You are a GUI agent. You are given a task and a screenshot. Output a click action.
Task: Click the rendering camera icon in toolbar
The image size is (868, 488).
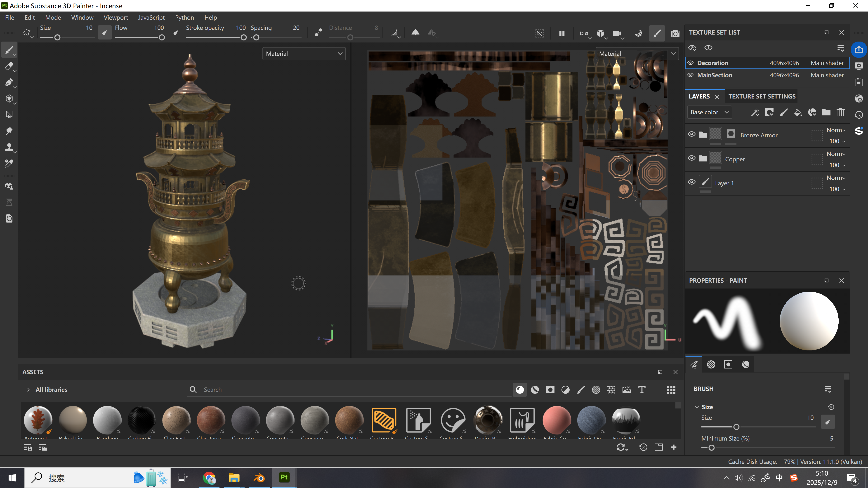675,33
